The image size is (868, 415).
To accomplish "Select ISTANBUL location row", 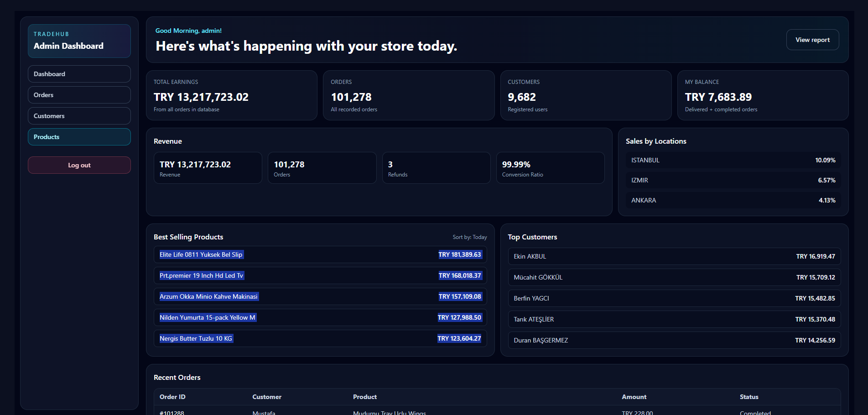I will 733,160.
